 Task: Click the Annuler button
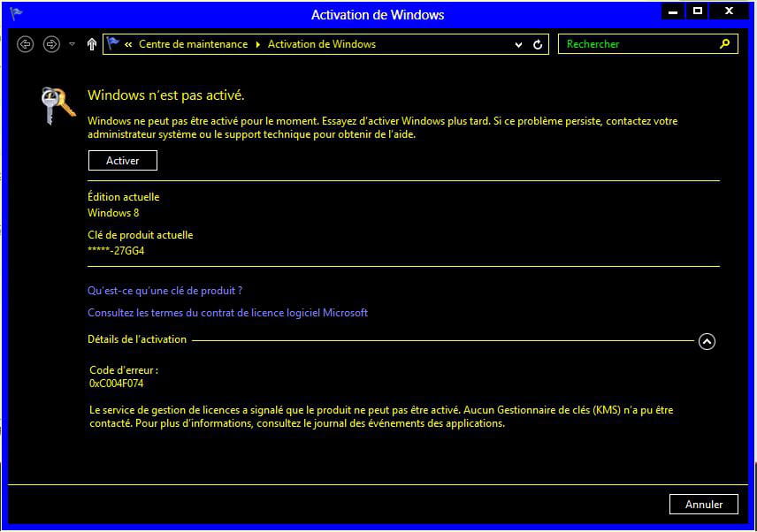click(703, 505)
